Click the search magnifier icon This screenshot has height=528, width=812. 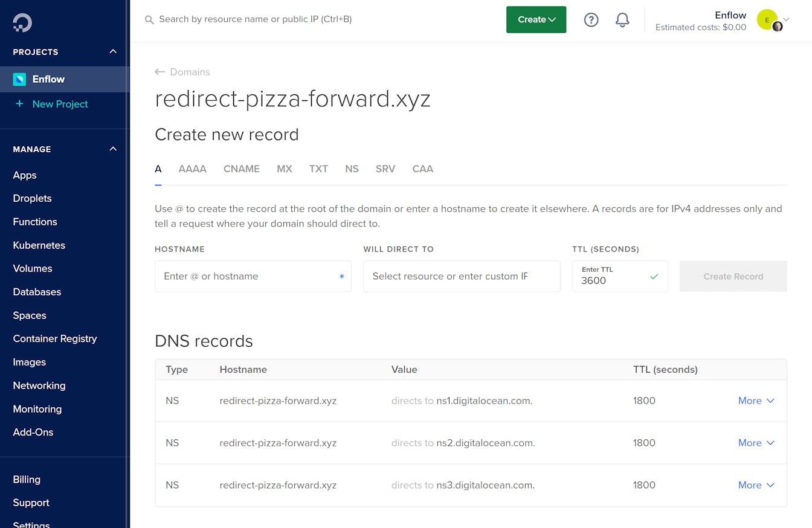pyautogui.click(x=149, y=20)
